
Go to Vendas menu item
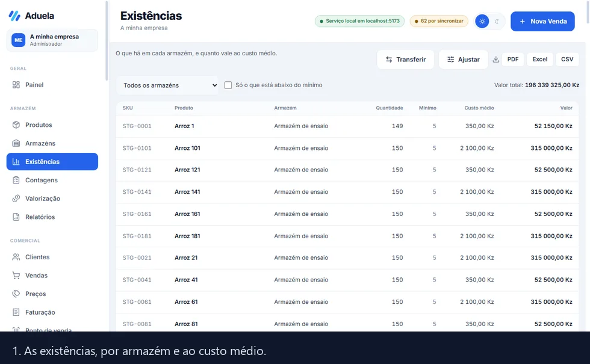(52, 276)
